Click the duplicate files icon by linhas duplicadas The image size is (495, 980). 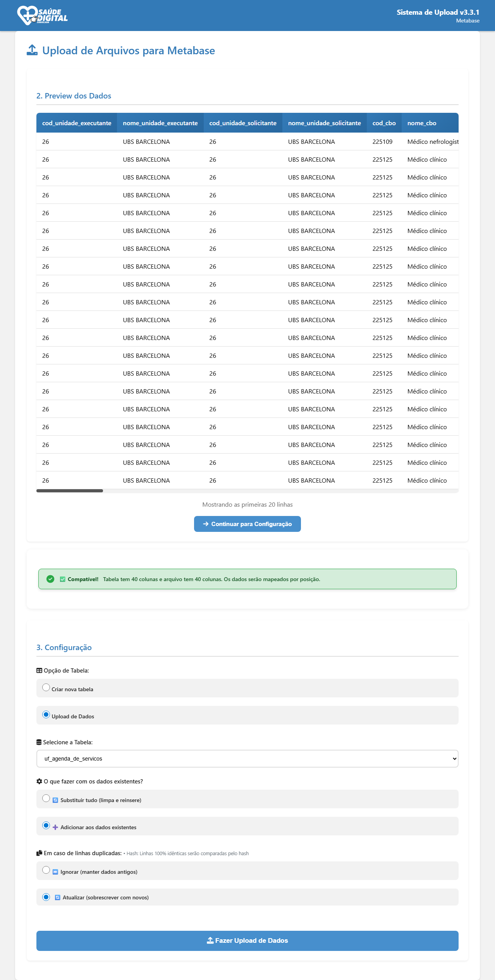pos(39,853)
